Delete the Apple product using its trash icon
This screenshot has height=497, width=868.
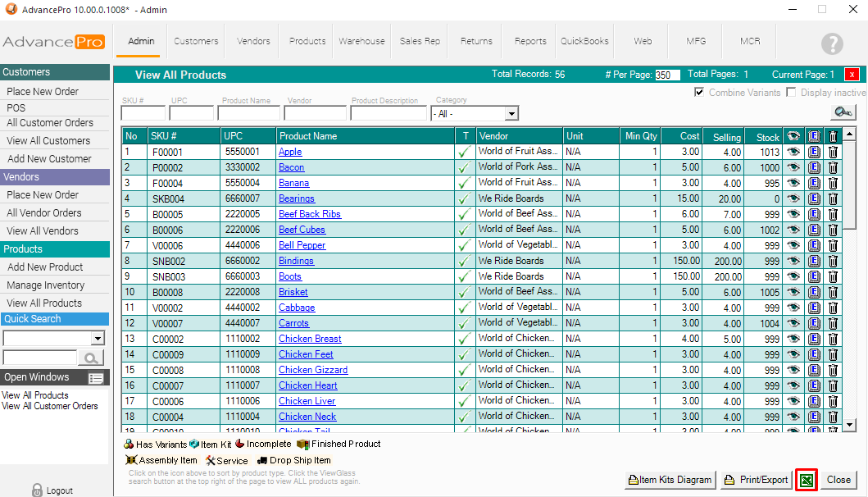tap(833, 152)
